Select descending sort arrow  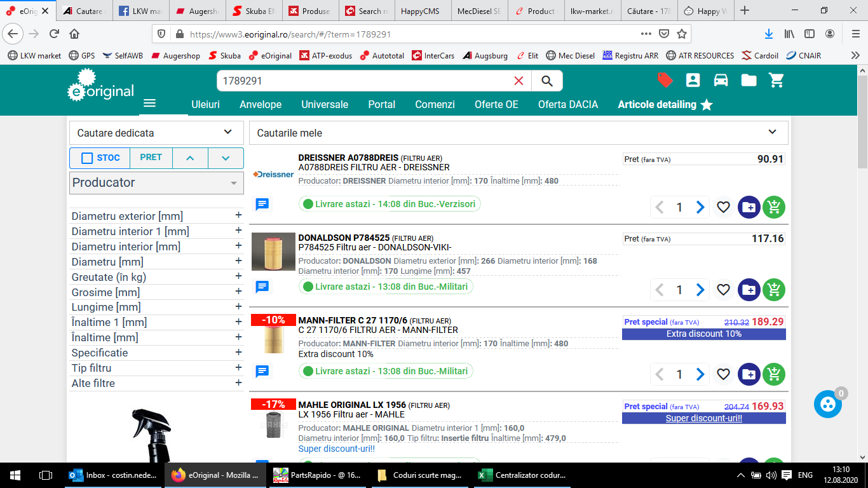pyautogui.click(x=226, y=158)
